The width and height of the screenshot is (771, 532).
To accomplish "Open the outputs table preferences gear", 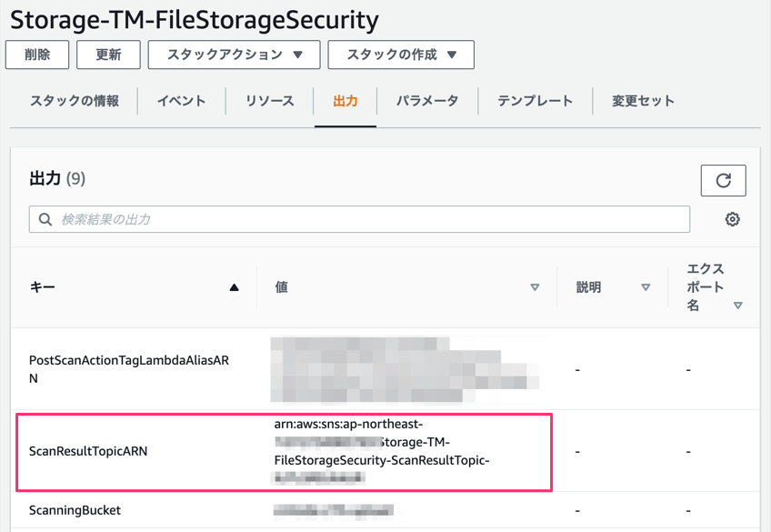I will coord(732,218).
